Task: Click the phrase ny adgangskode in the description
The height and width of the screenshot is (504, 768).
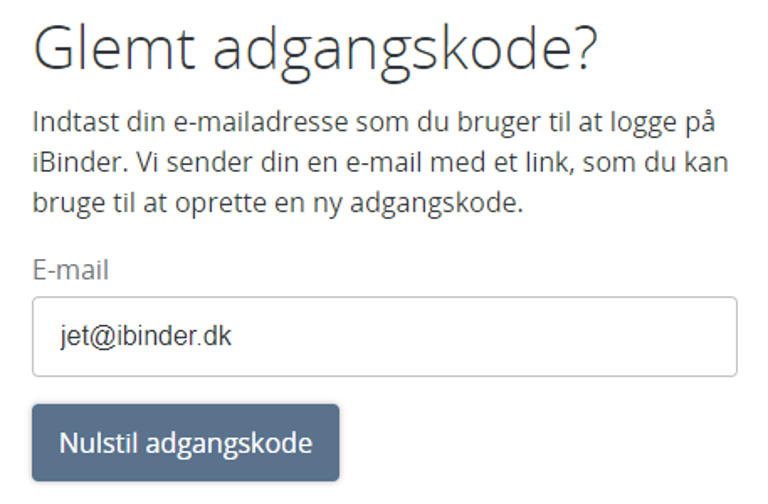Action: (x=442, y=201)
